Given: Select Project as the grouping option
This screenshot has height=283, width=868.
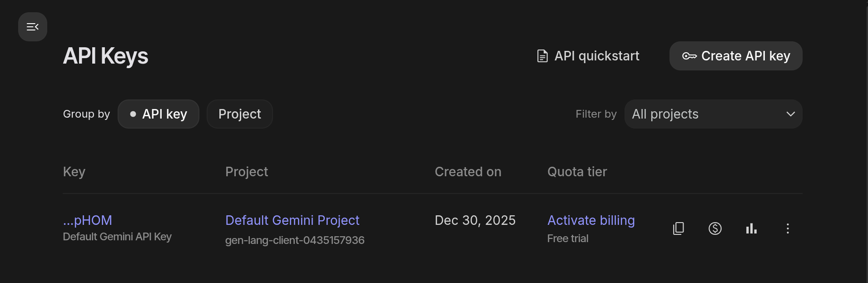Looking at the screenshot, I should coord(239,114).
